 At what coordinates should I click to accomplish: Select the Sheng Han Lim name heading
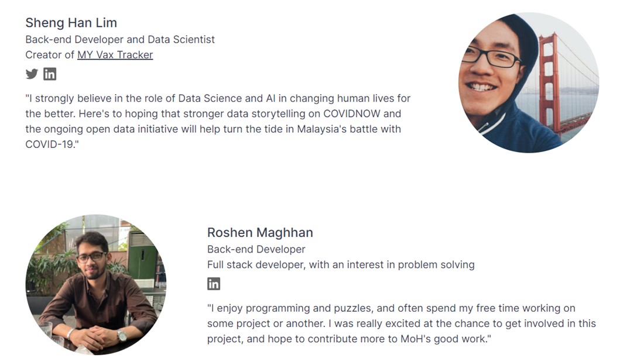coord(71,23)
